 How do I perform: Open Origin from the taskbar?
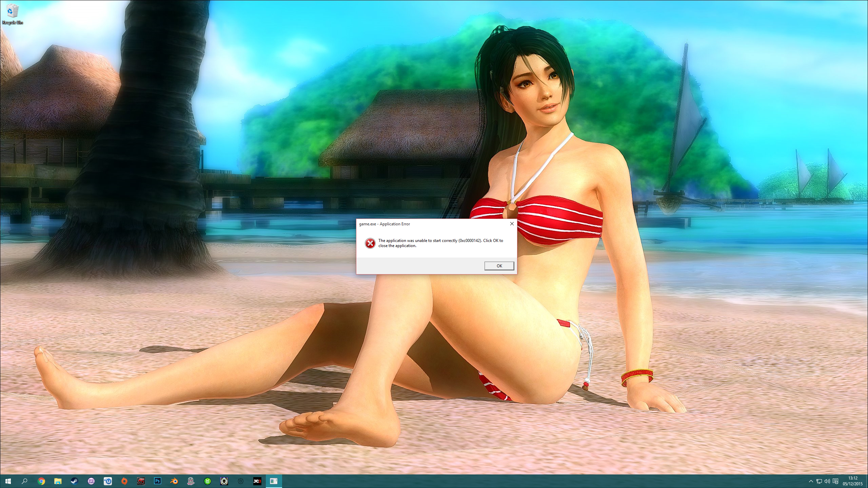pyautogui.click(x=124, y=481)
